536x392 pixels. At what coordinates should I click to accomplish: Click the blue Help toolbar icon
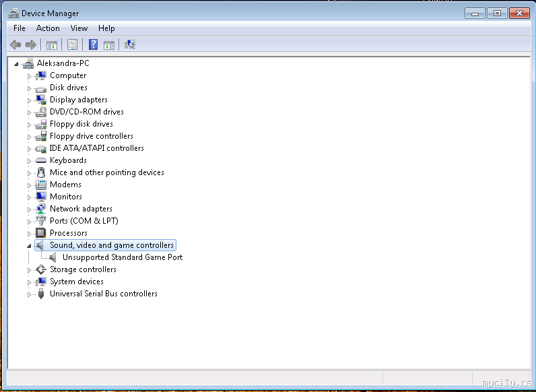coord(93,44)
